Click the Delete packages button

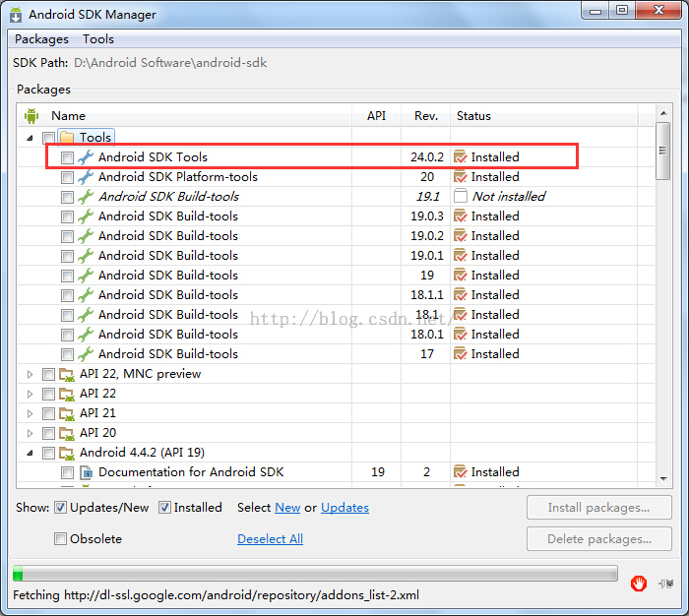(x=598, y=538)
